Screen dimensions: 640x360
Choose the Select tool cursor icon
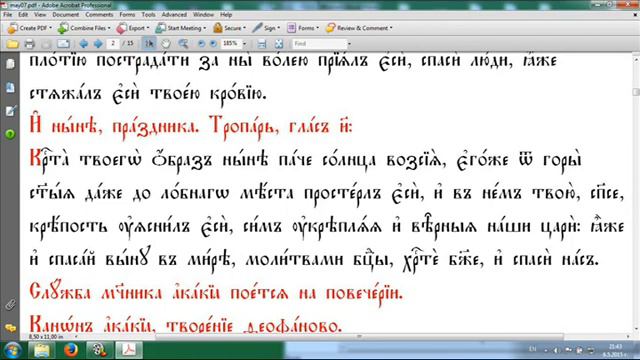point(149,44)
